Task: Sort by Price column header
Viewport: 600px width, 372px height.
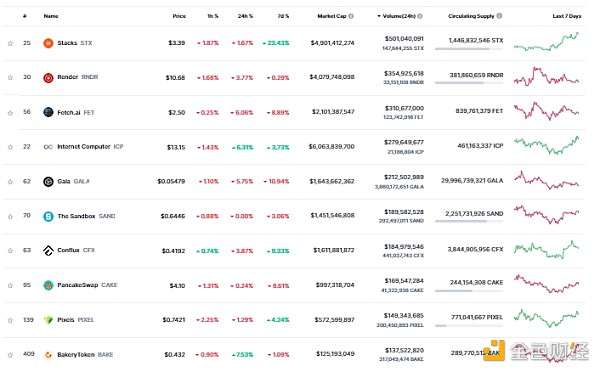Action: (179, 16)
